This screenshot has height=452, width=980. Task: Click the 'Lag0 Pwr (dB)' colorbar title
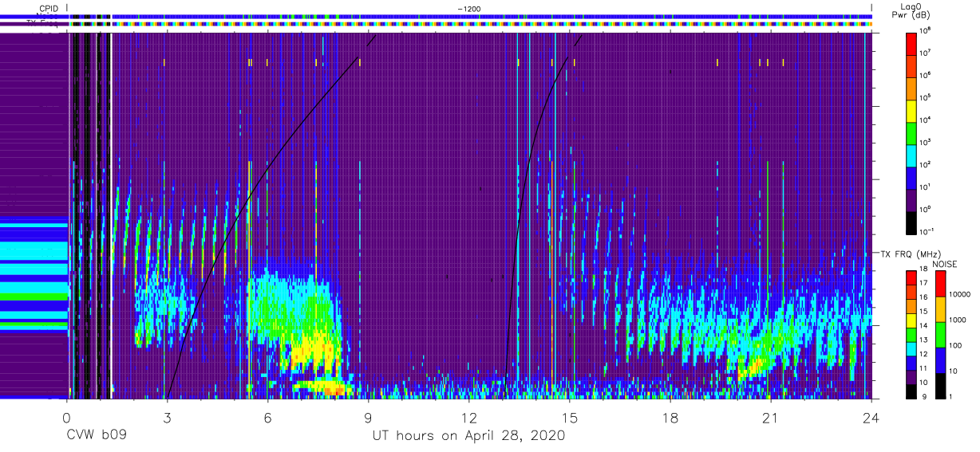tap(913, 10)
